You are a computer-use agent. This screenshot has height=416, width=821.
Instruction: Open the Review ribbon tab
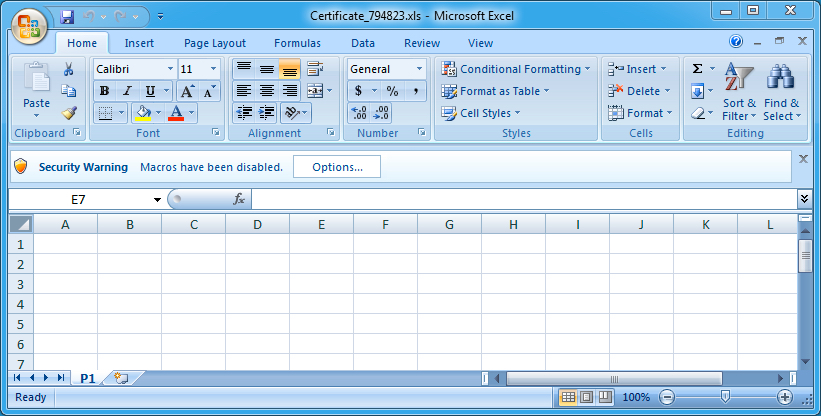point(422,43)
